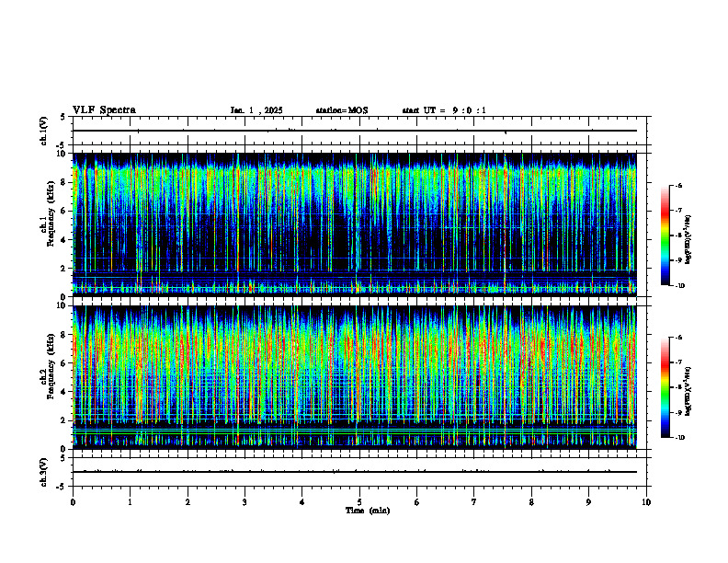
Task: Click the ch.1 color scale log(PSD) unit label
Action: point(688,240)
